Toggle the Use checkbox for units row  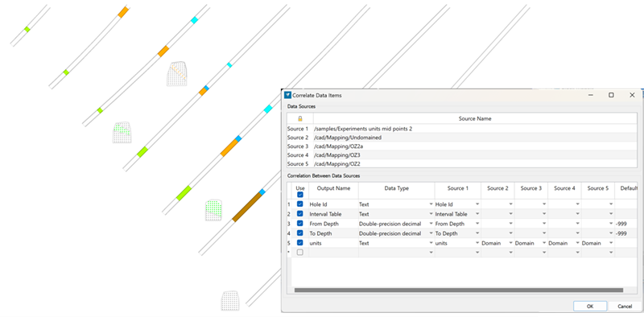click(x=299, y=243)
